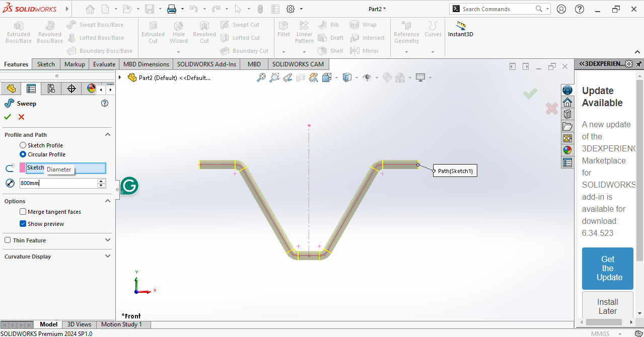
Task: Open the File Explorer folder icon in the task pane
Action: click(x=567, y=126)
